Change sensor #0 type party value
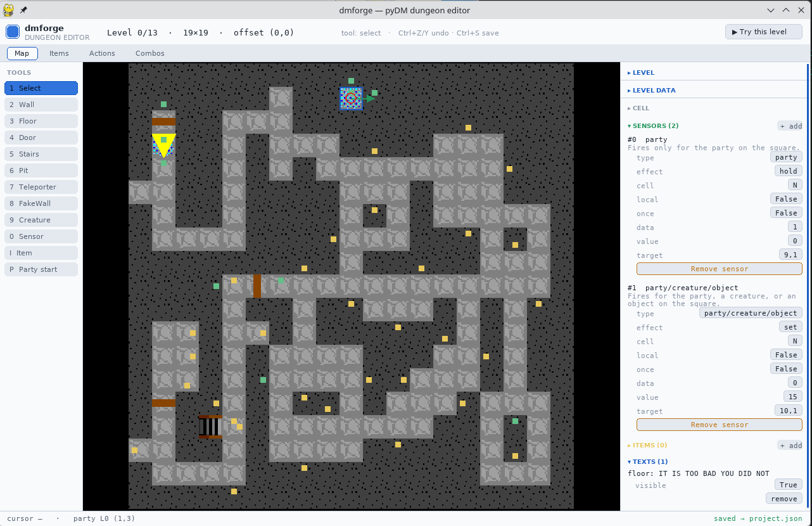Image resolution: width=812 pixels, height=526 pixels. (786, 157)
